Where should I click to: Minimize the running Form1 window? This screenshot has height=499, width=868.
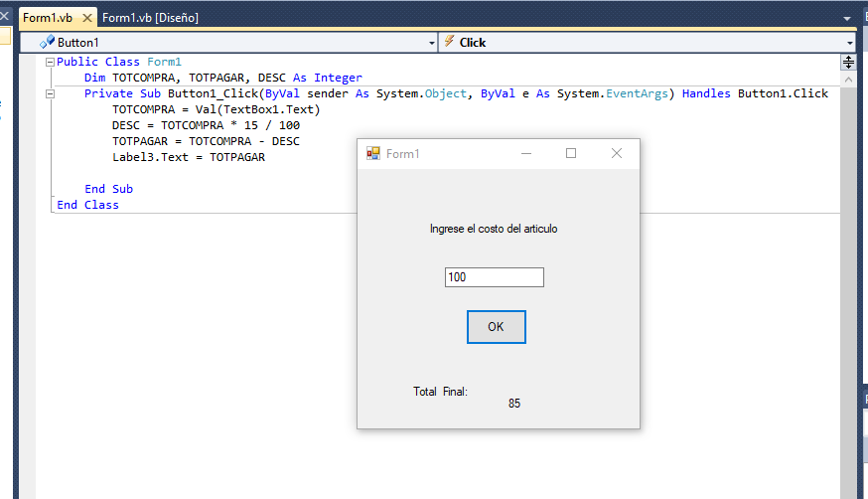click(x=526, y=153)
